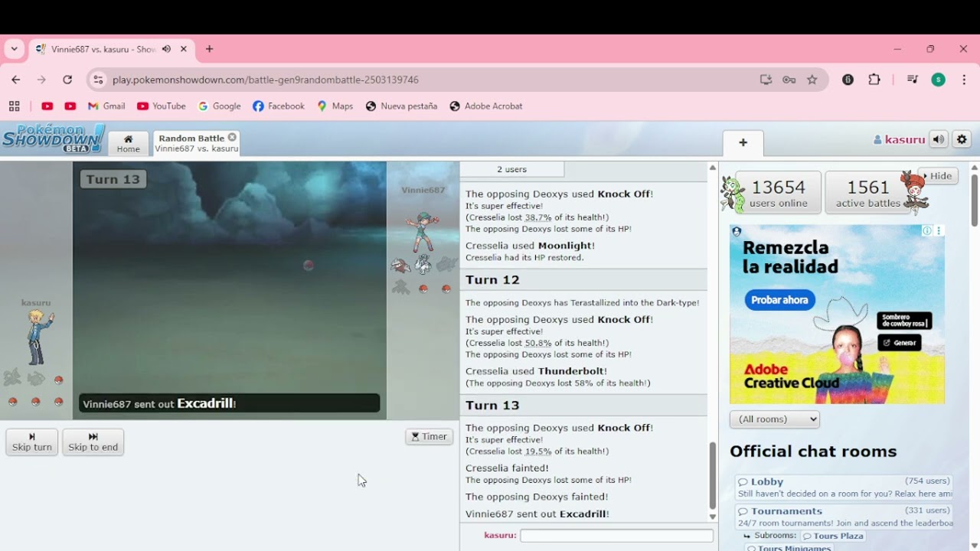This screenshot has width=980, height=551.
Task: Go back to the previous page
Action: coord(16,80)
